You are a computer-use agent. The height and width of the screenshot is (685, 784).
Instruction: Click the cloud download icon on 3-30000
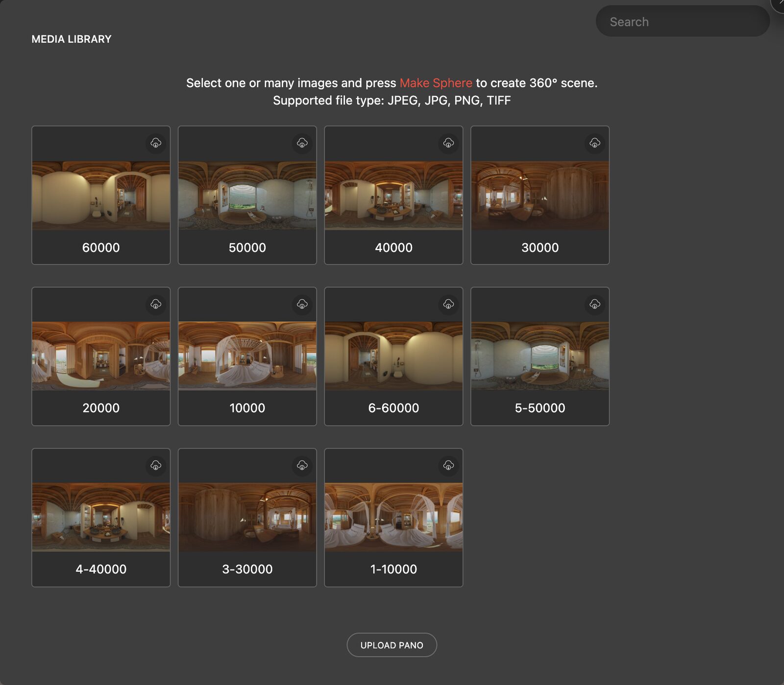pos(302,465)
